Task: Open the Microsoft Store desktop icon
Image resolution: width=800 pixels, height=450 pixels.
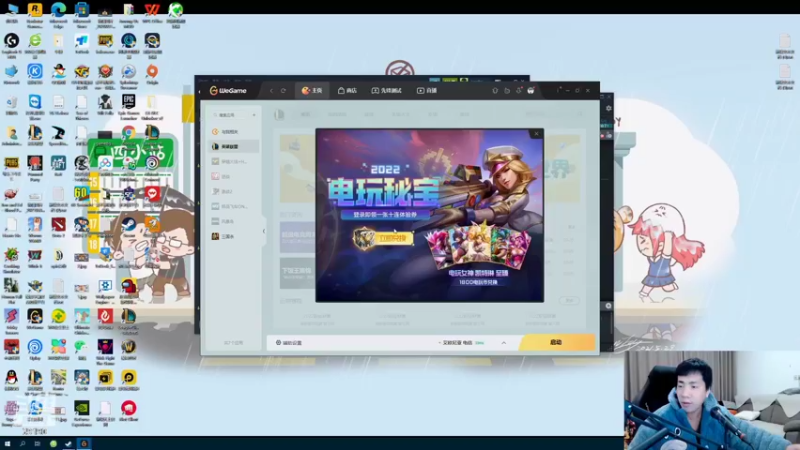Action: [82, 14]
